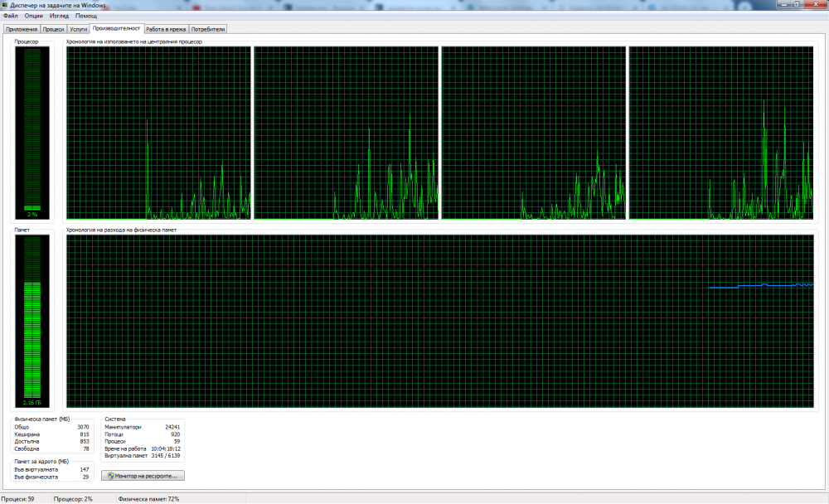Open the Опции menu
Screen dimensions: 829x504
click(x=33, y=16)
